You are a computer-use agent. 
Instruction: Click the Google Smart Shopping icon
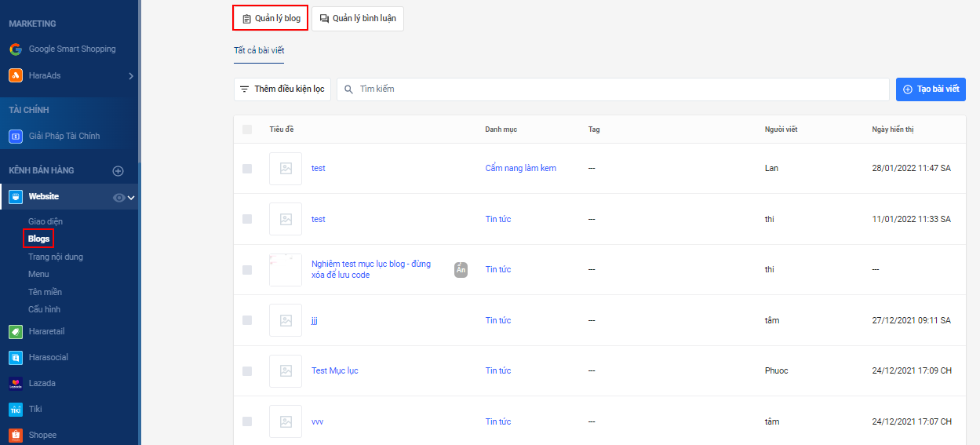[x=15, y=49]
